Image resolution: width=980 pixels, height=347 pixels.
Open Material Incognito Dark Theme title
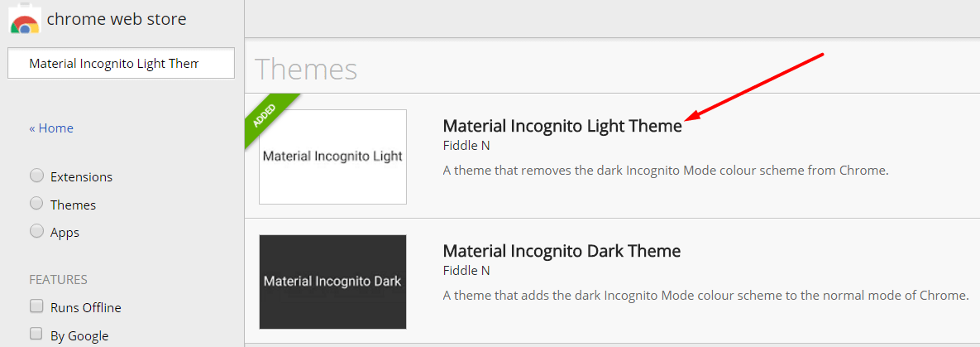(x=562, y=251)
